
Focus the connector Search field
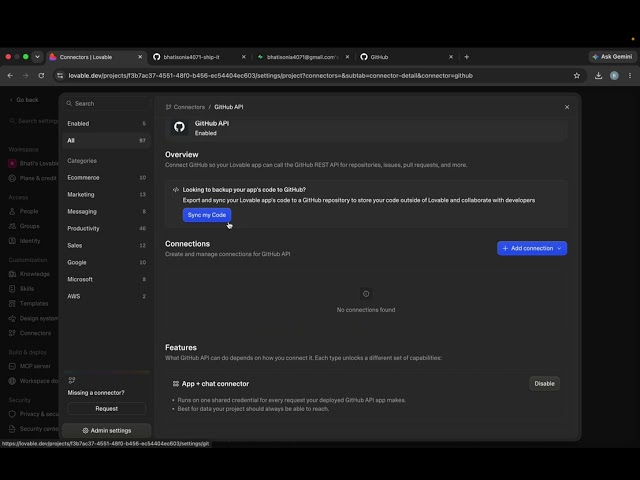tap(107, 104)
